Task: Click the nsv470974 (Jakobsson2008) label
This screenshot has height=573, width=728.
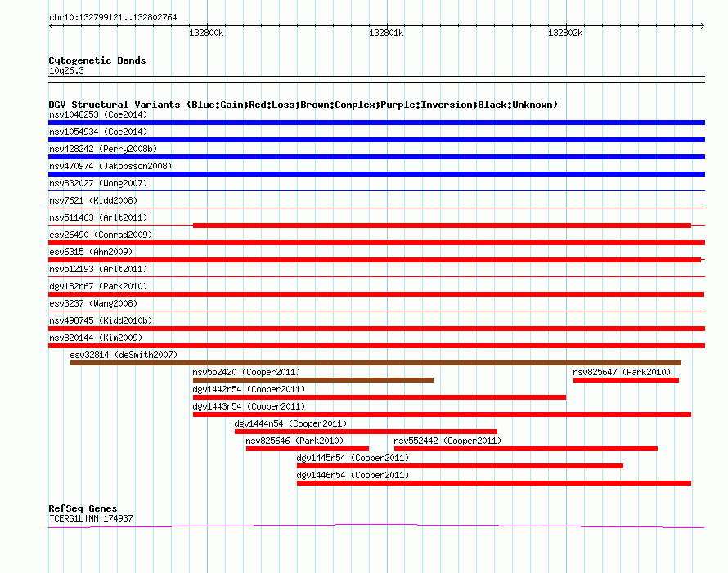Action: (x=110, y=166)
